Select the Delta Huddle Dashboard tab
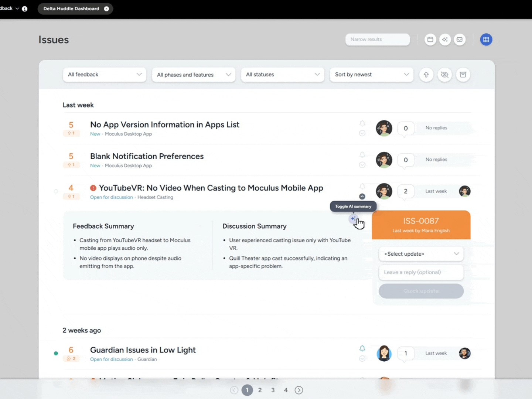The image size is (532, 399). (71, 8)
